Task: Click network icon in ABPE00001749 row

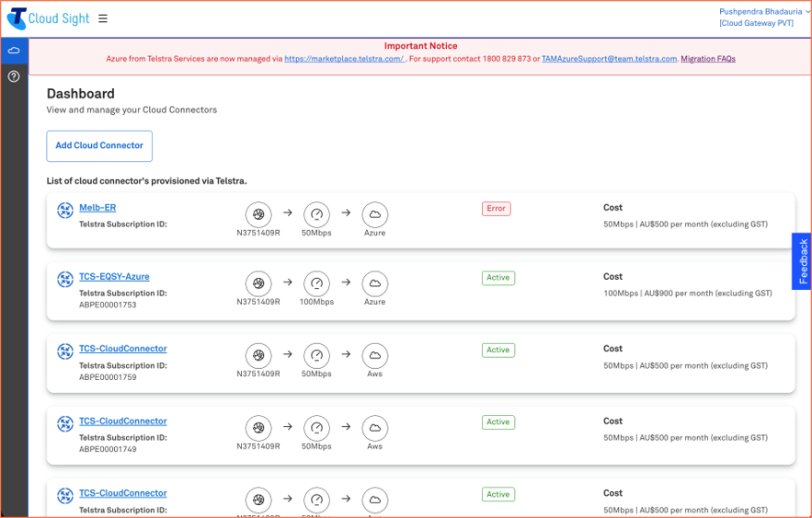Action: [x=258, y=428]
